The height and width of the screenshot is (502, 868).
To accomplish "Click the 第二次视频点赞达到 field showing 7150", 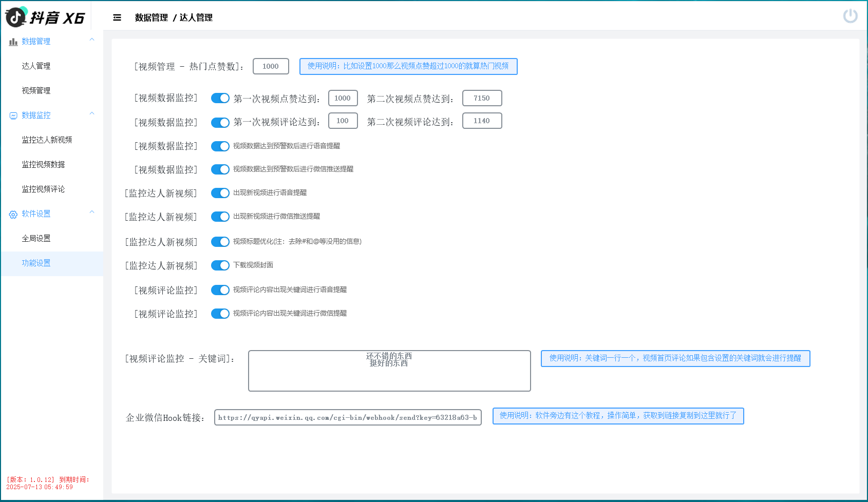I will [x=482, y=98].
